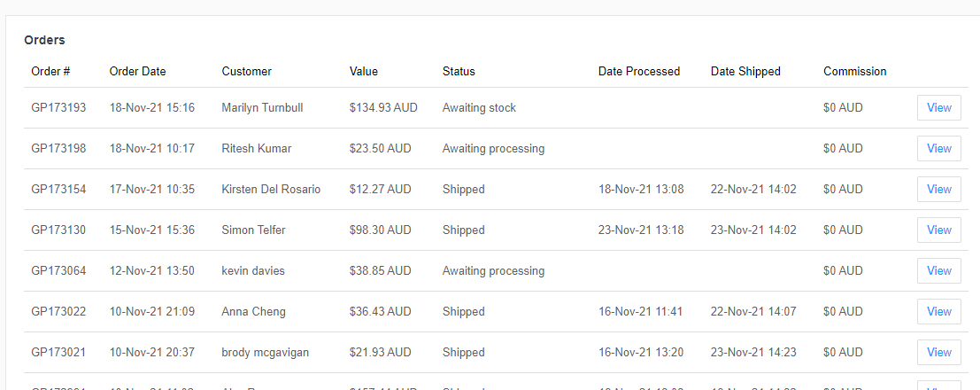Open View for order GP173198
This screenshot has height=390, width=980.
click(x=938, y=148)
